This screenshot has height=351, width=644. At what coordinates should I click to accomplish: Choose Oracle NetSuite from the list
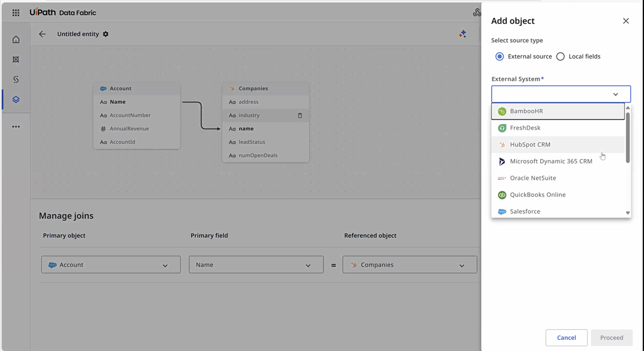(x=558, y=178)
